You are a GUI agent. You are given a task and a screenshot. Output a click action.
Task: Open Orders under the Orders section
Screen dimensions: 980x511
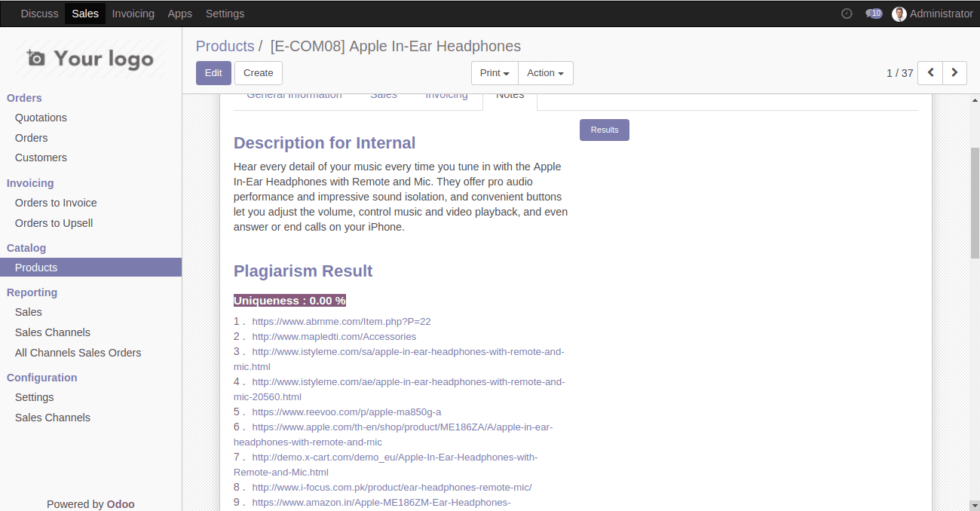(31, 138)
